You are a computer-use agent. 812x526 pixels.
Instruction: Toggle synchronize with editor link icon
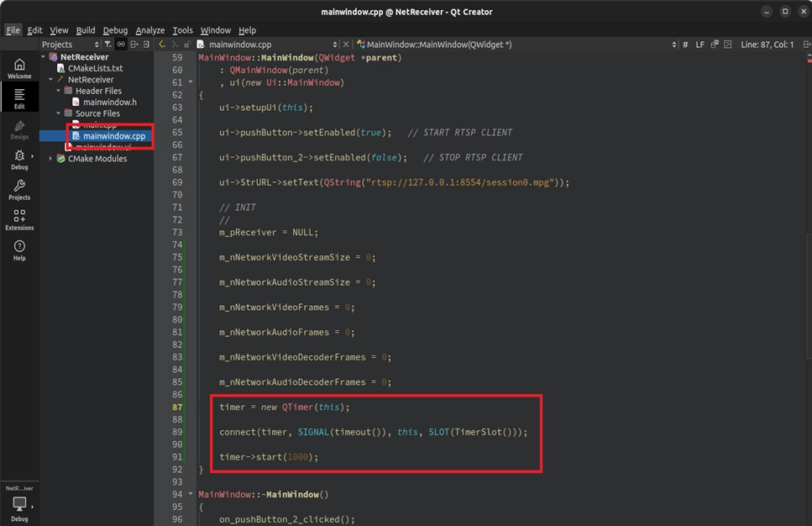[x=121, y=45]
